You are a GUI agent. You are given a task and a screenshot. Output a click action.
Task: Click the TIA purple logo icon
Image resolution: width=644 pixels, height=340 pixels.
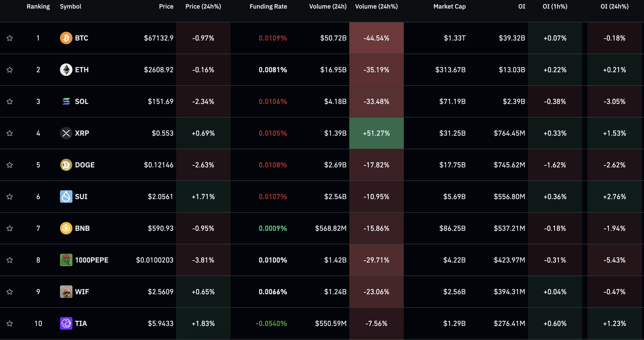(x=66, y=323)
